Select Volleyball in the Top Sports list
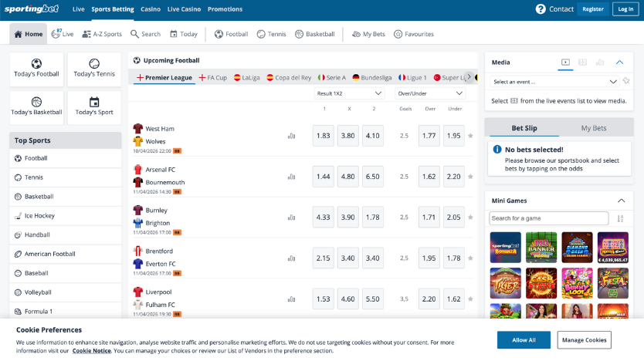The image size is (644, 361). 66,292
